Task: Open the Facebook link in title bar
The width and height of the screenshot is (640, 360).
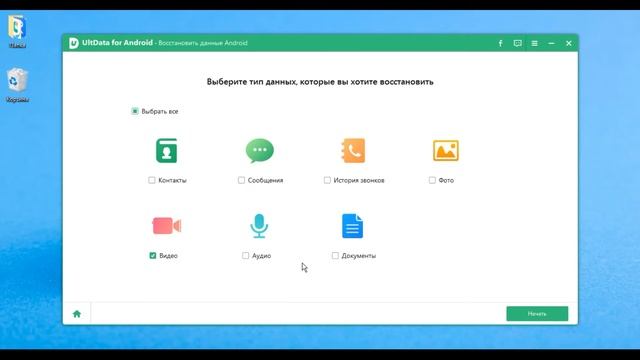Action: click(x=500, y=43)
